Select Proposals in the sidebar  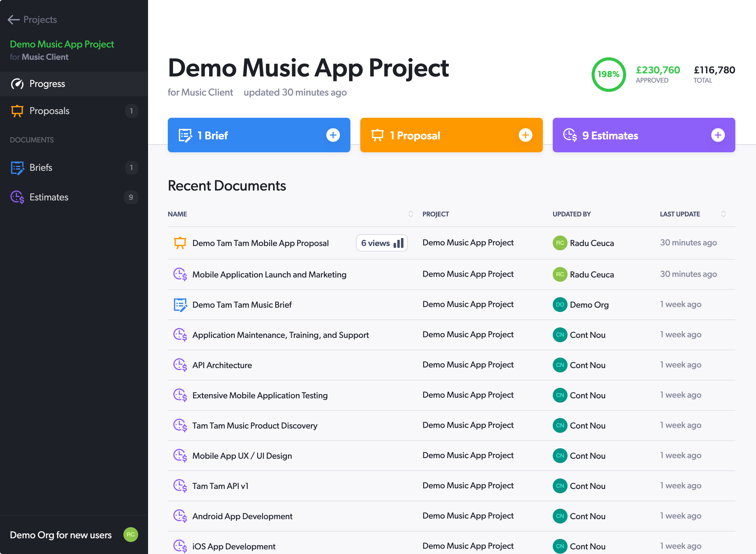tap(74, 111)
